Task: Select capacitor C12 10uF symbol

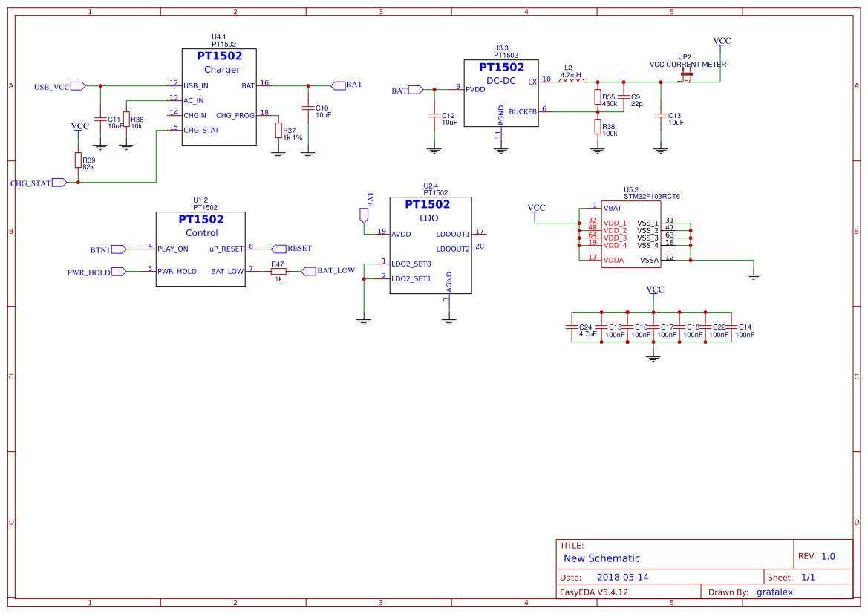Action: click(x=434, y=116)
